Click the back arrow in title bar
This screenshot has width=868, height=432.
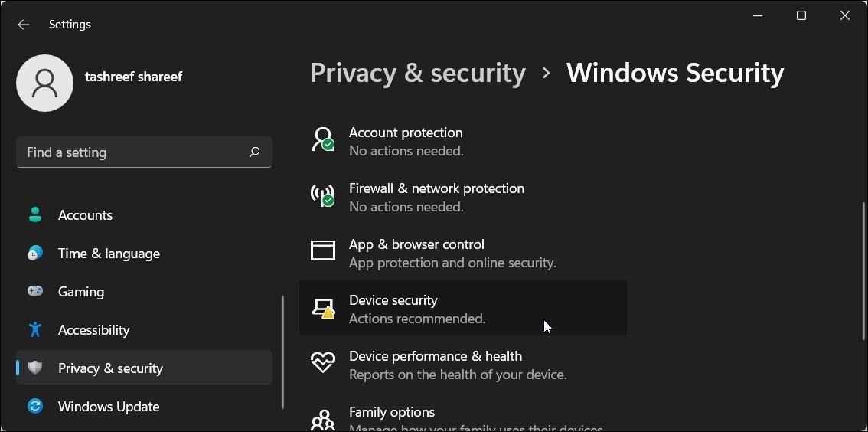[24, 25]
